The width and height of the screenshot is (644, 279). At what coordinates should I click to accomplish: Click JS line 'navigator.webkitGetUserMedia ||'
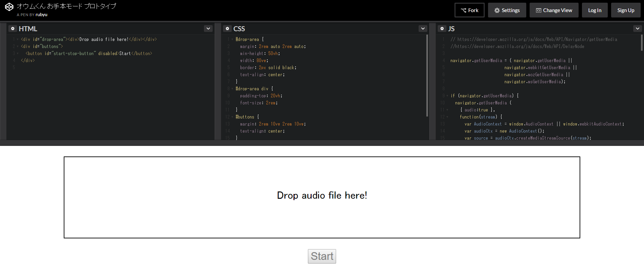click(541, 67)
